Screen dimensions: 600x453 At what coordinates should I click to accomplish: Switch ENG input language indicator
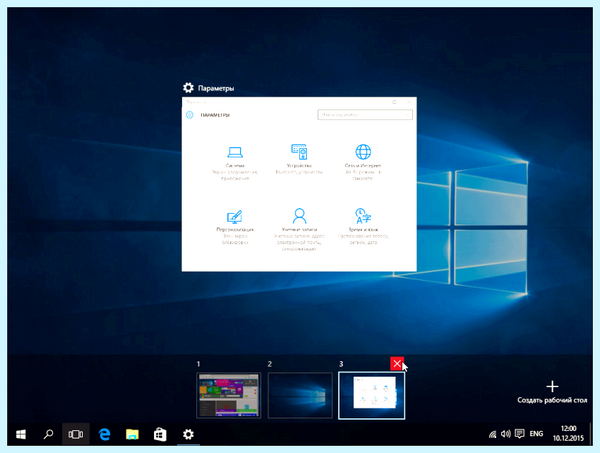pos(536,433)
